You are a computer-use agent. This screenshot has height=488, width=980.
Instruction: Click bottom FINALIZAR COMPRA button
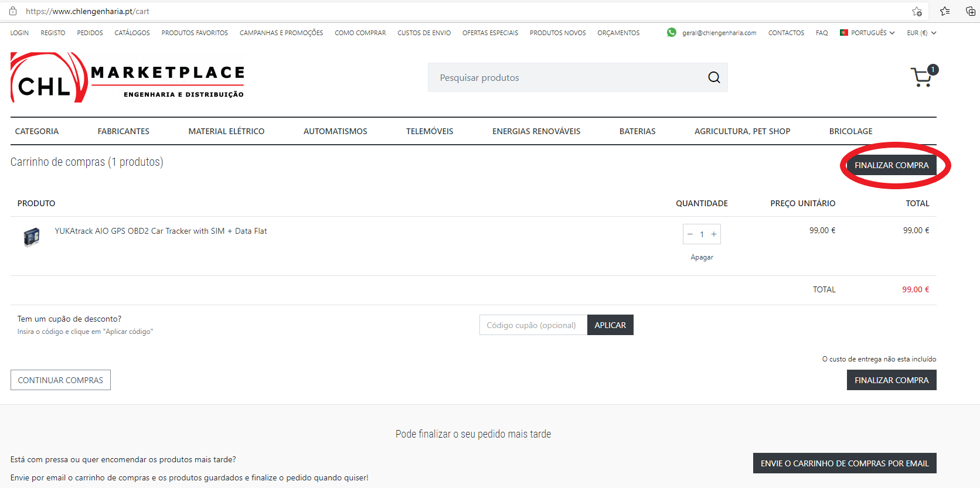(x=891, y=380)
